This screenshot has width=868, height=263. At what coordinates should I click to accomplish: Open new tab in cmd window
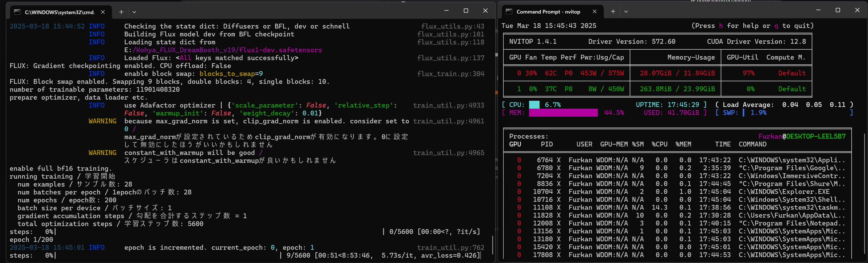[x=121, y=12]
